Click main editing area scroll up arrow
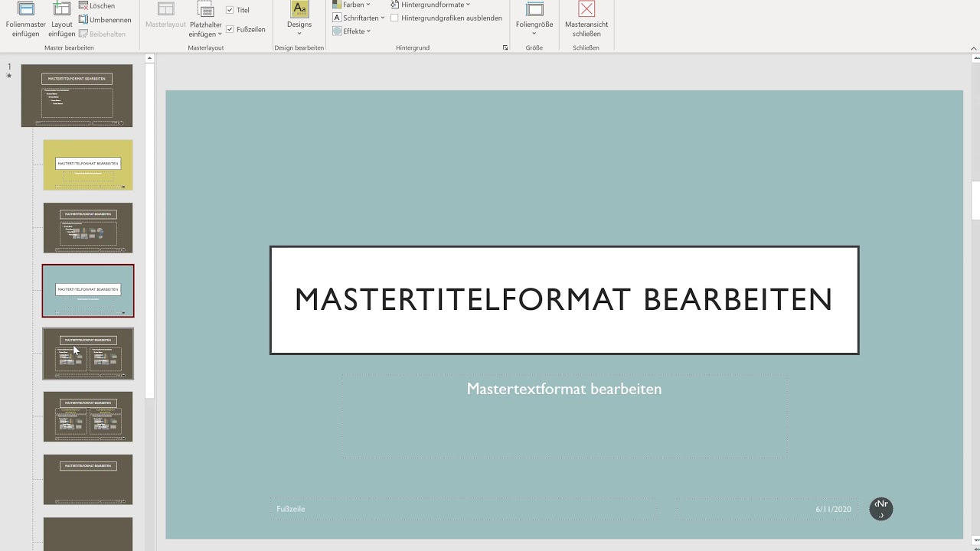980x551 pixels. [x=975, y=58]
